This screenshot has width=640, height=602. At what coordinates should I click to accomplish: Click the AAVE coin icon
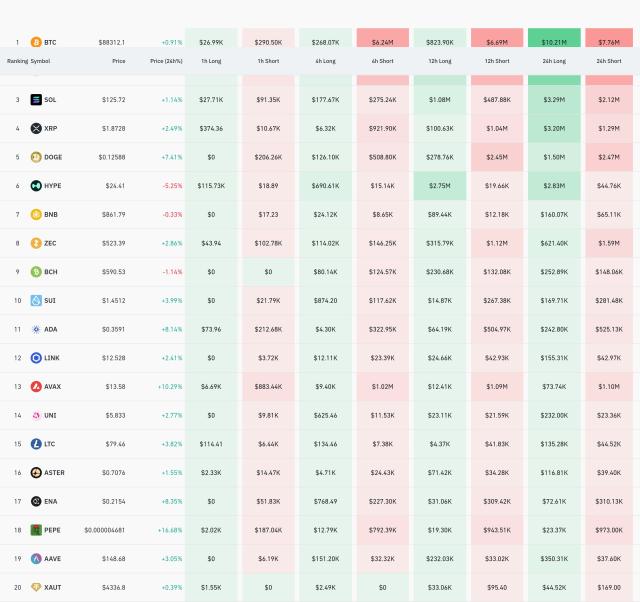(36, 559)
